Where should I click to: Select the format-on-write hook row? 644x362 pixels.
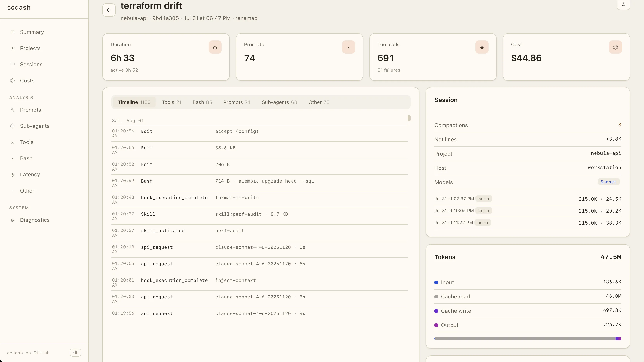259,199
